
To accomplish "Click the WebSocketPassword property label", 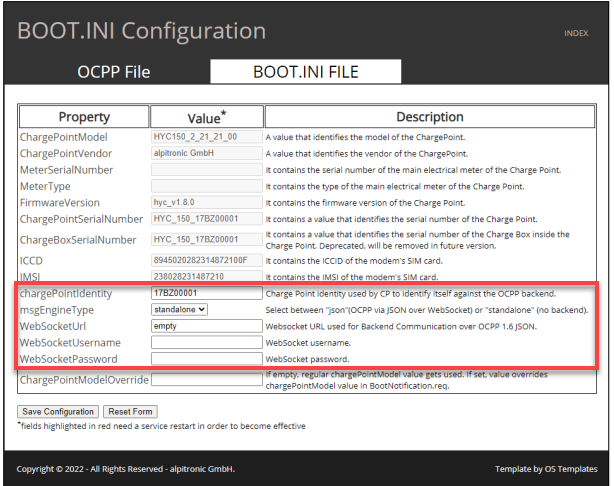I will (69, 359).
